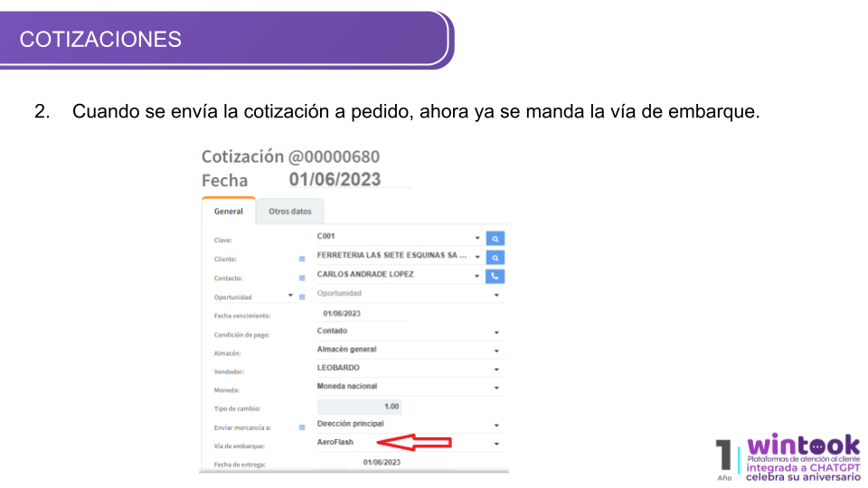The width and height of the screenshot is (868, 488).
Task: Open the list icon next to Cliente label
Action: [x=302, y=259]
